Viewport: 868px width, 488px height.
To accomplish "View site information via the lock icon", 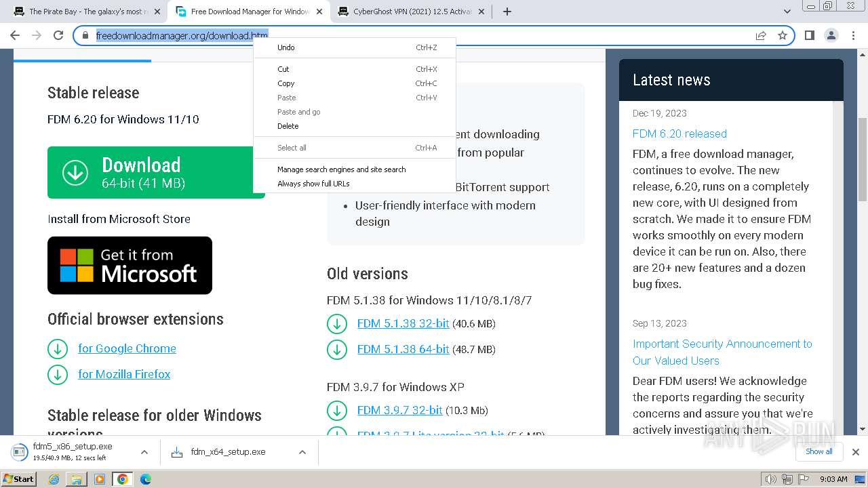I will [85, 35].
